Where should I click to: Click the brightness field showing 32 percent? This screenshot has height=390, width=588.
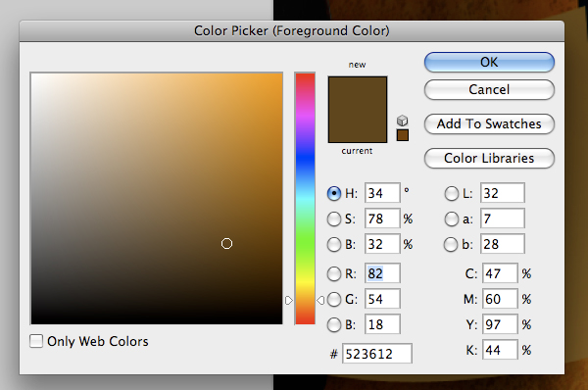click(x=382, y=244)
